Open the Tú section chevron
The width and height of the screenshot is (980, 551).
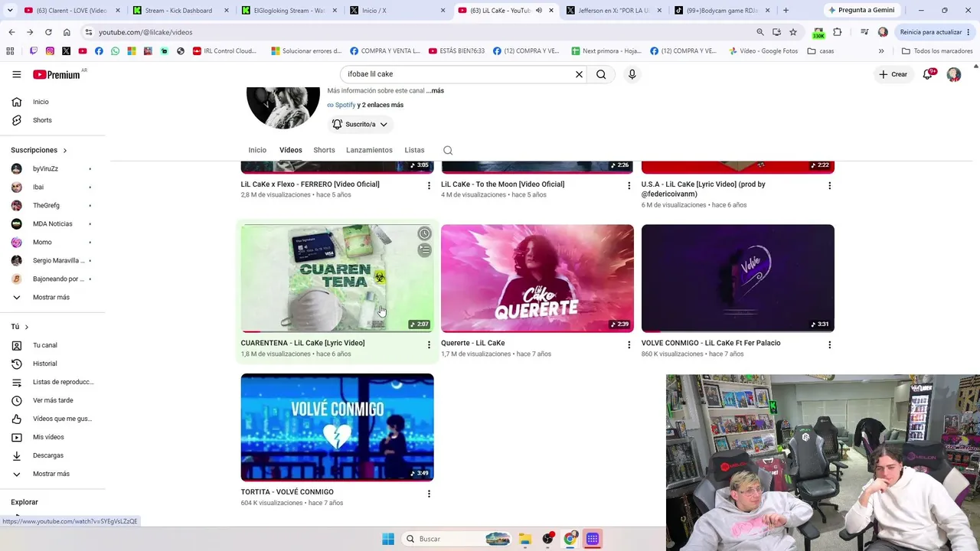coord(26,327)
